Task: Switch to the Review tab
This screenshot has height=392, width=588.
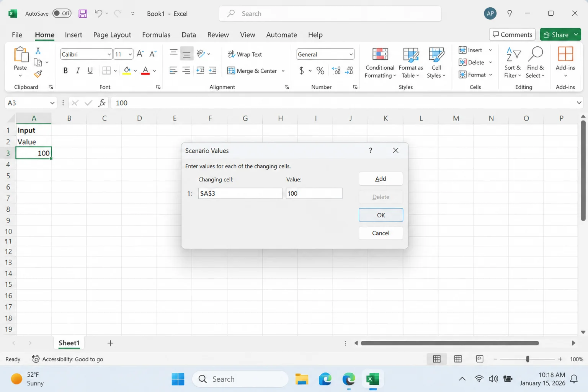Action: coord(218,35)
